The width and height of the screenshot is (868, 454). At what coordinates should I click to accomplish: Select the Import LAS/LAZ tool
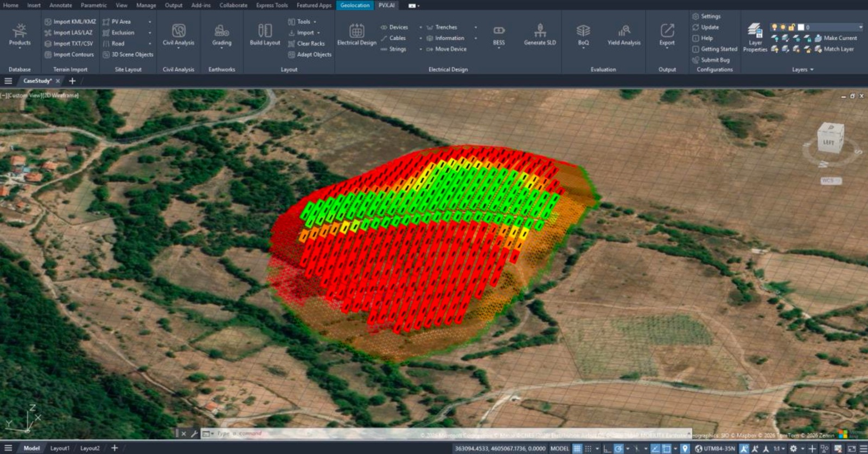click(x=69, y=33)
